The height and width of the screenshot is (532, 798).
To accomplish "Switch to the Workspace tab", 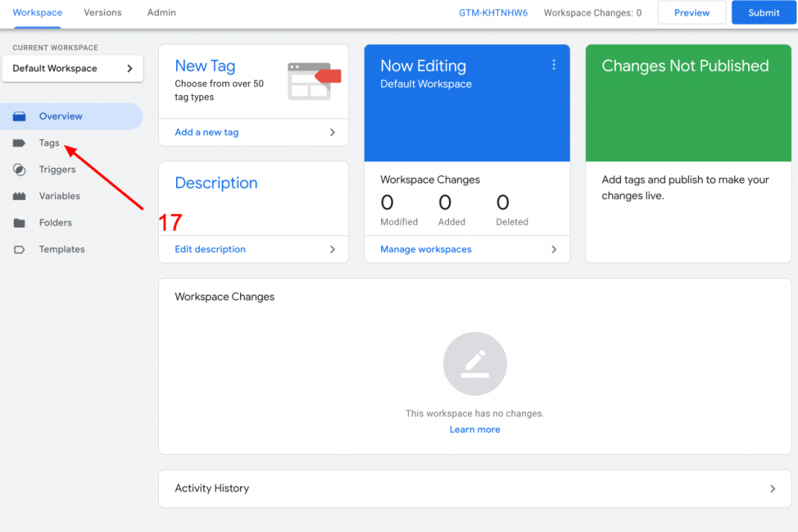I will pyautogui.click(x=37, y=12).
